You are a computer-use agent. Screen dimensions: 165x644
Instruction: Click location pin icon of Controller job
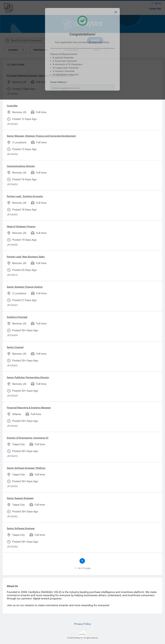coord(9,112)
